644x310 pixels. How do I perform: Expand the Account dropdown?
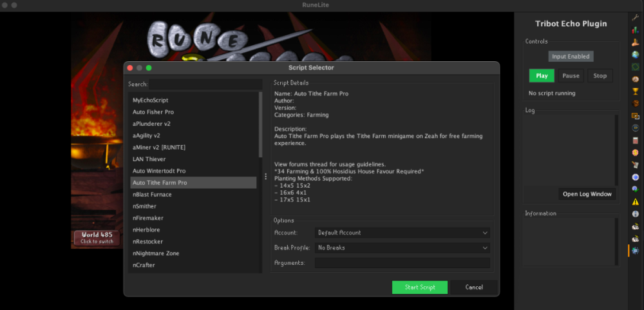[x=402, y=233]
